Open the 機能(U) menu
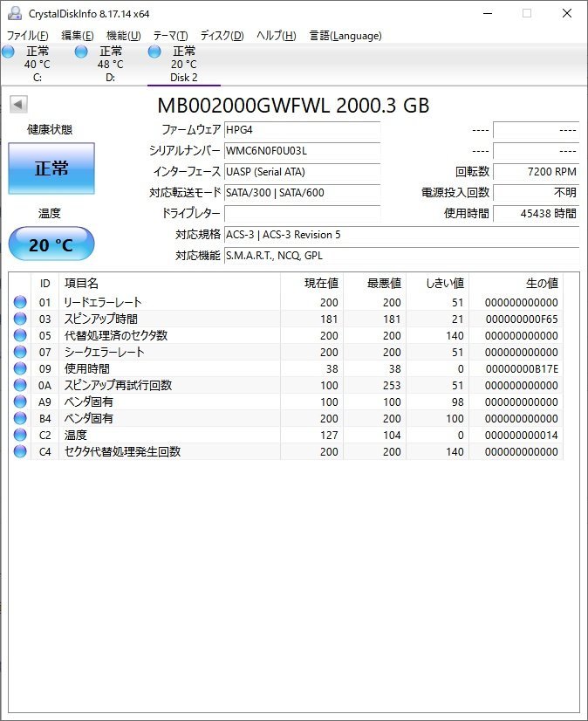Viewport: 588px width, 721px height. click(x=123, y=36)
